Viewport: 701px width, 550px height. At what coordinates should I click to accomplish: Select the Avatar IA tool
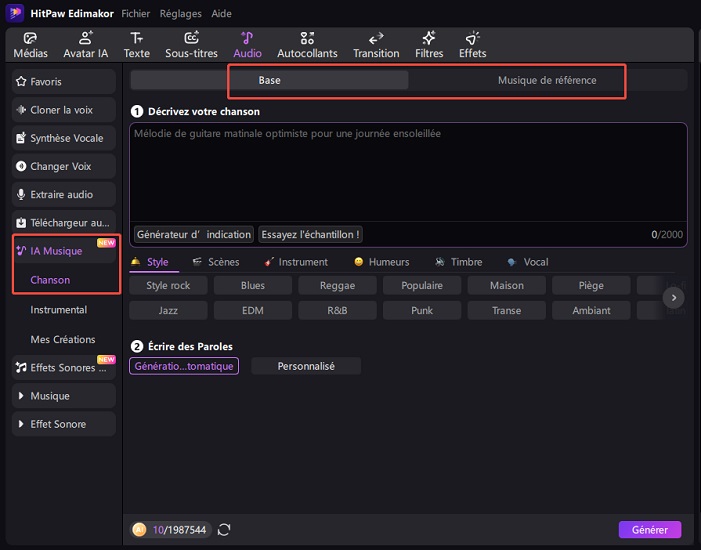click(85, 44)
